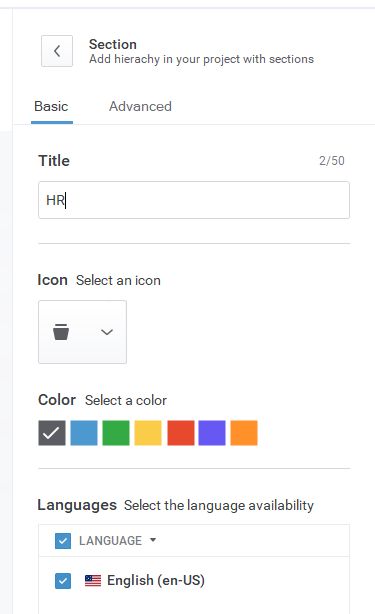The image size is (375, 614).
Task: Toggle the select-all LANGUAGE checkbox
Action: coord(63,541)
